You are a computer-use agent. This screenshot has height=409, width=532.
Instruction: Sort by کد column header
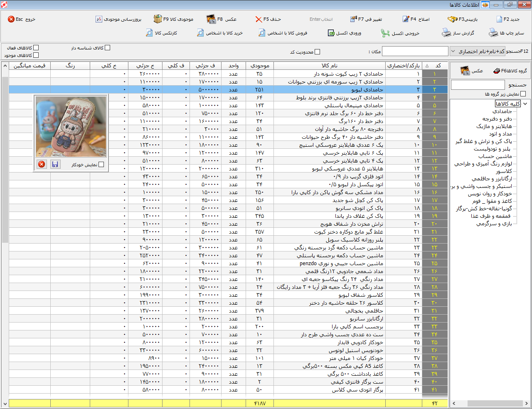(x=435, y=66)
